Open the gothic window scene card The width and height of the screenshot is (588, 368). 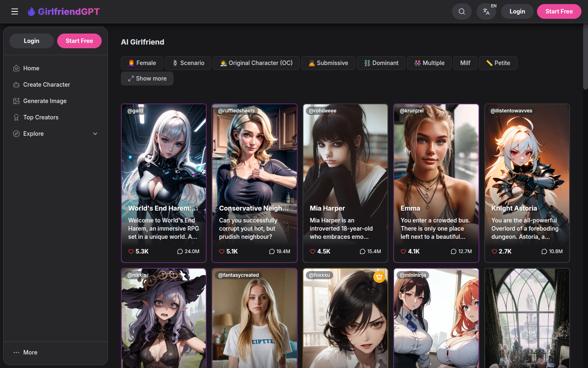coord(527,319)
